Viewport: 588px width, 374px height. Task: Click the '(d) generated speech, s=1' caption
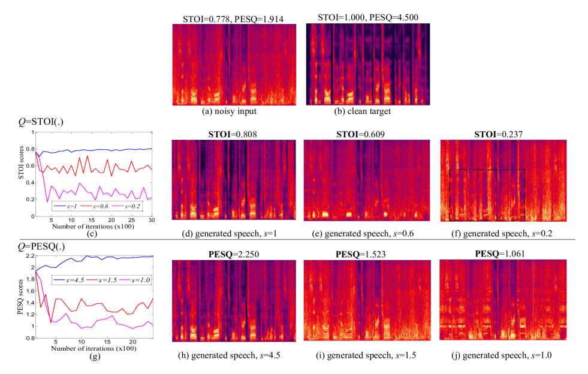(229, 234)
